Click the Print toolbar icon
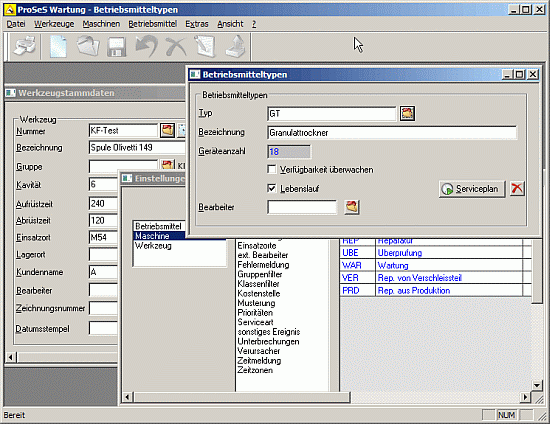The width and height of the screenshot is (550, 424). pos(25,46)
